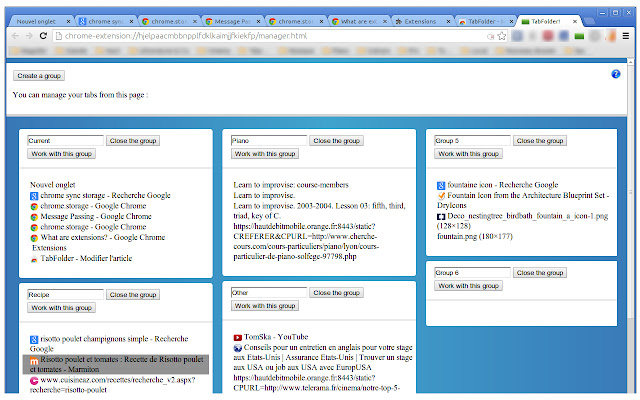Switch to the Extensions browser tab
640x400 pixels.
(x=420, y=22)
